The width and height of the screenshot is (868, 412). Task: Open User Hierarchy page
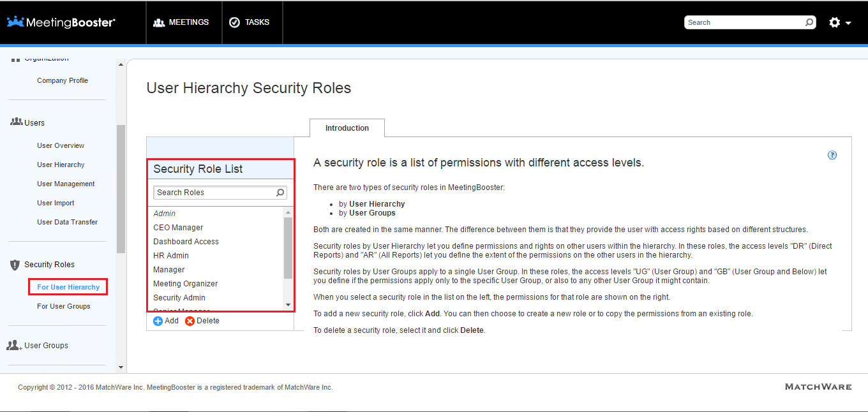pyautogui.click(x=61, y=165)
